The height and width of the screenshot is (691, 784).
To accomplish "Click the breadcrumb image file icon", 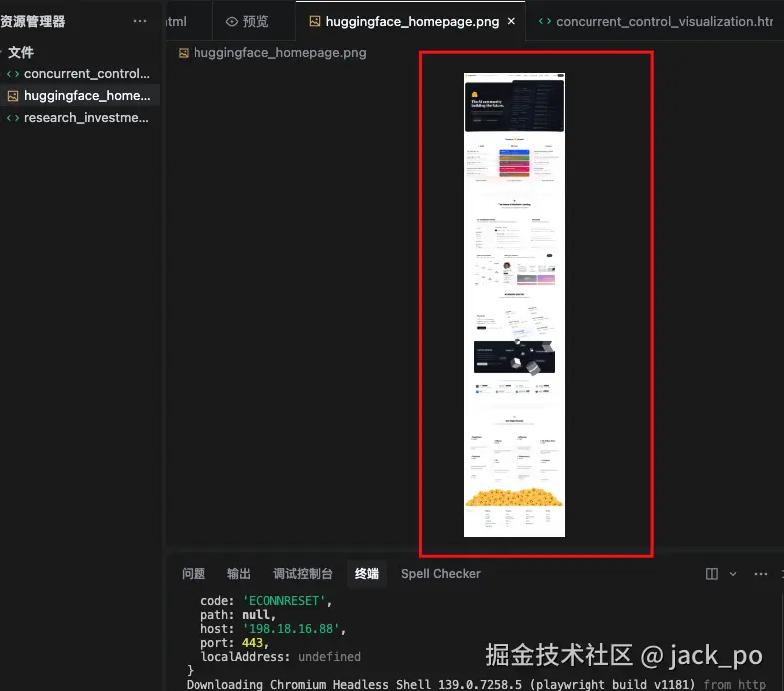I will click(184, 53).
